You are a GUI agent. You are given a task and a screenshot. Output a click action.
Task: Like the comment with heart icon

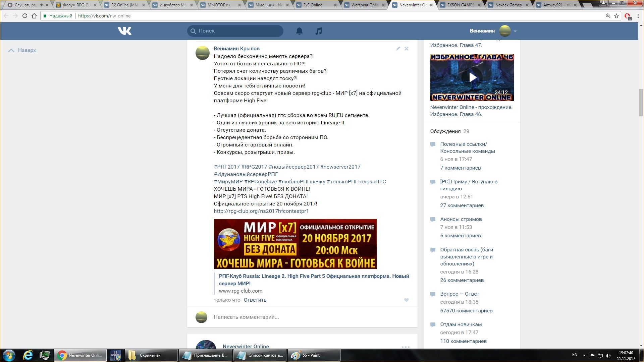407,300
